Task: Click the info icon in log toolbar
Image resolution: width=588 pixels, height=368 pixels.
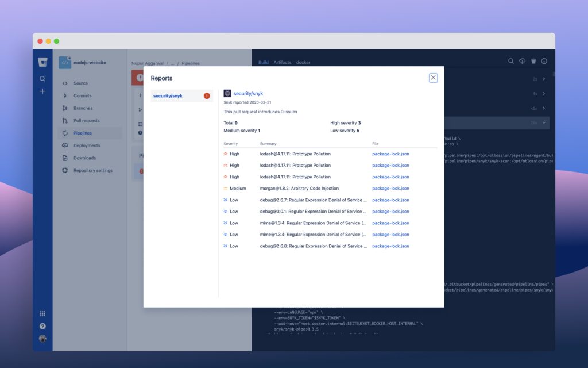Action: 544,61
